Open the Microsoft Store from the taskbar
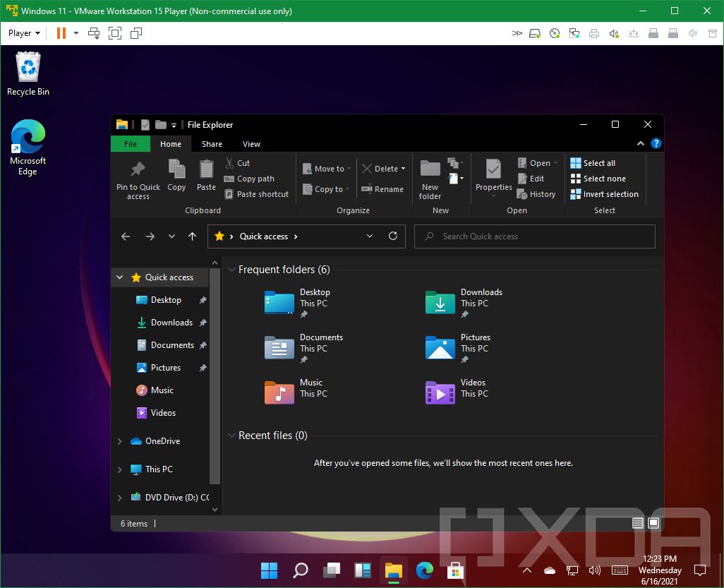This screenshot has width=724, height=588. (x=455, y=570)
